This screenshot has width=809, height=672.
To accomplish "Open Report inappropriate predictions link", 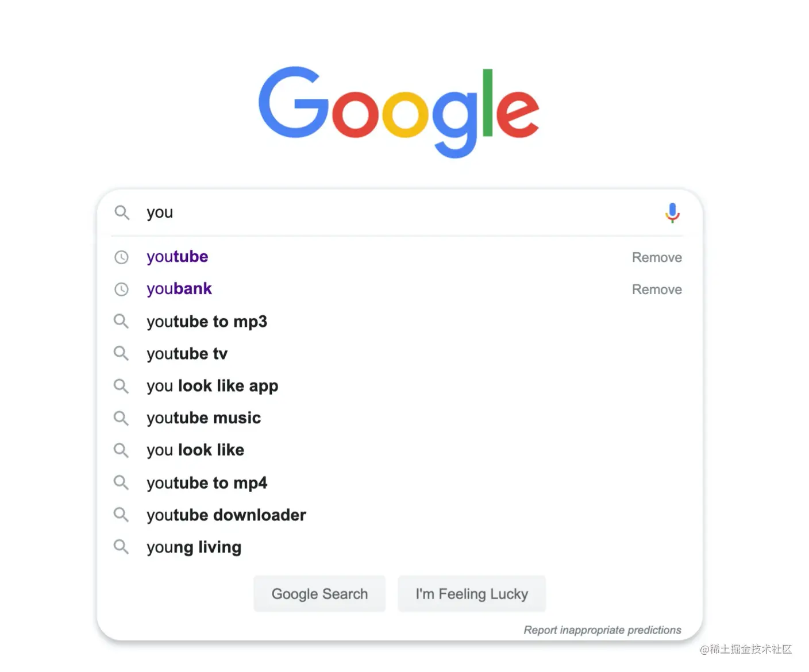I will pyautogui.click(x=602, y=630).
